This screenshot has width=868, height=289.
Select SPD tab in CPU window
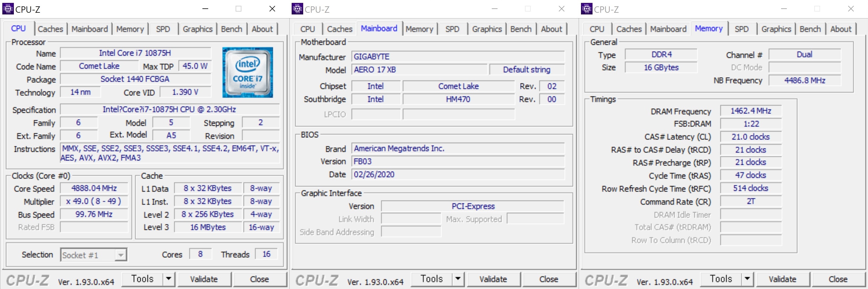pos(163,29)
